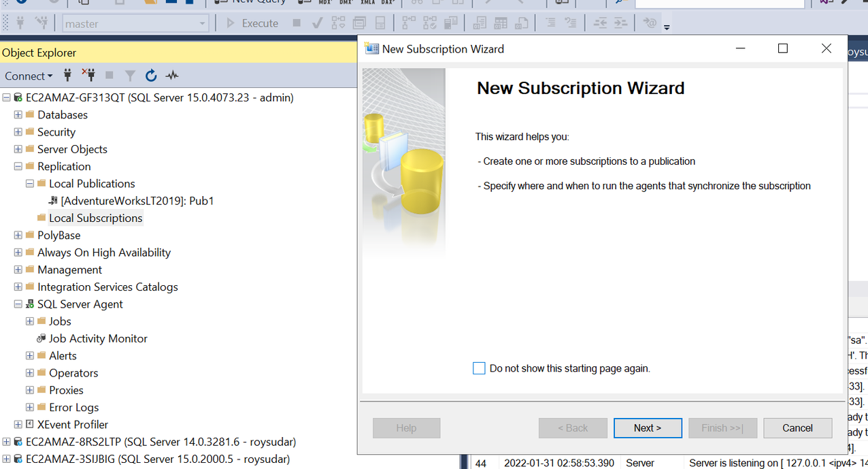
Task: Click the EC2AMAZ-8RS2LTP server entry
Action: point(149,441)
